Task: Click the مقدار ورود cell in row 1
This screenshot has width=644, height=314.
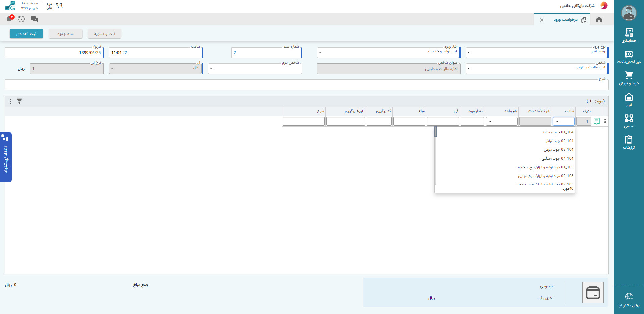Action: (472, 121)
